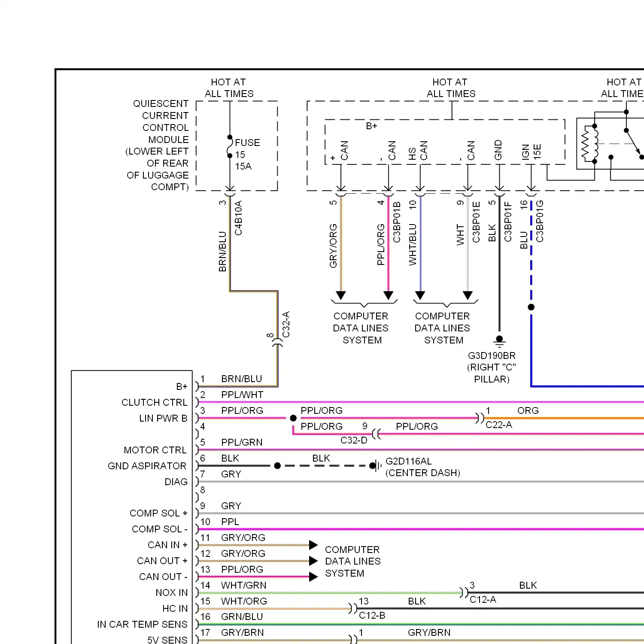Click the arrowhead ending the WHT/BLU vertical wire
This screenshot has height=644, width=644.
click(x=420, y=295)
